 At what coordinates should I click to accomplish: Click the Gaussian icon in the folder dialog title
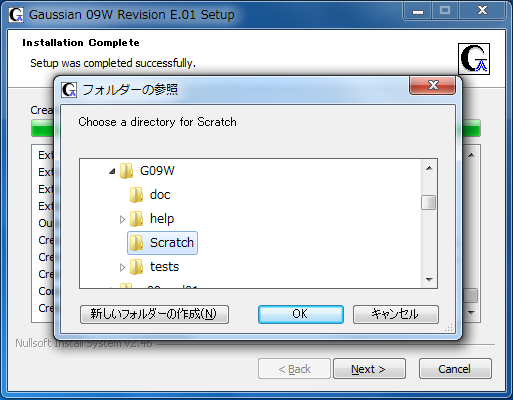tap(69, 90)
